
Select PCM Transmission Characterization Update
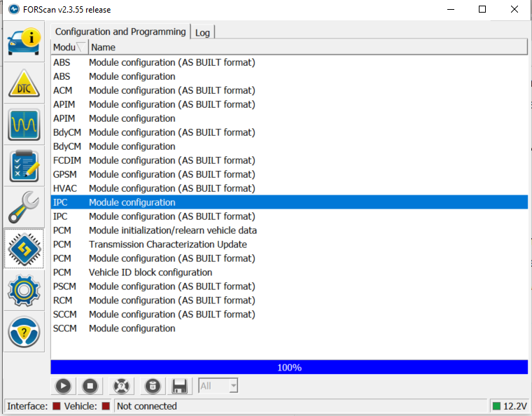tap(168, 244)
